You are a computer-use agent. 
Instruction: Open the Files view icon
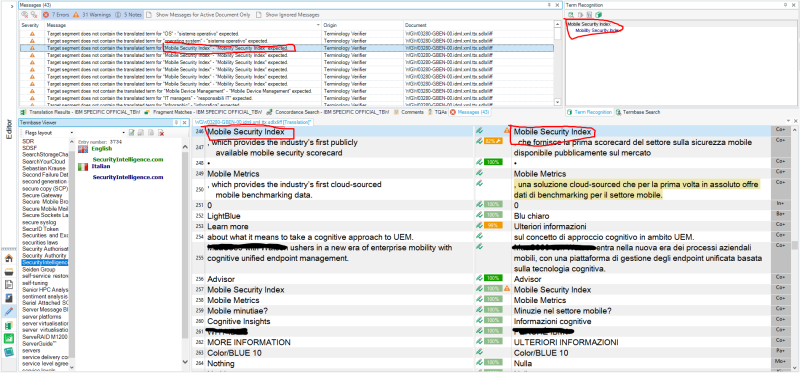[x=9, y=285]
